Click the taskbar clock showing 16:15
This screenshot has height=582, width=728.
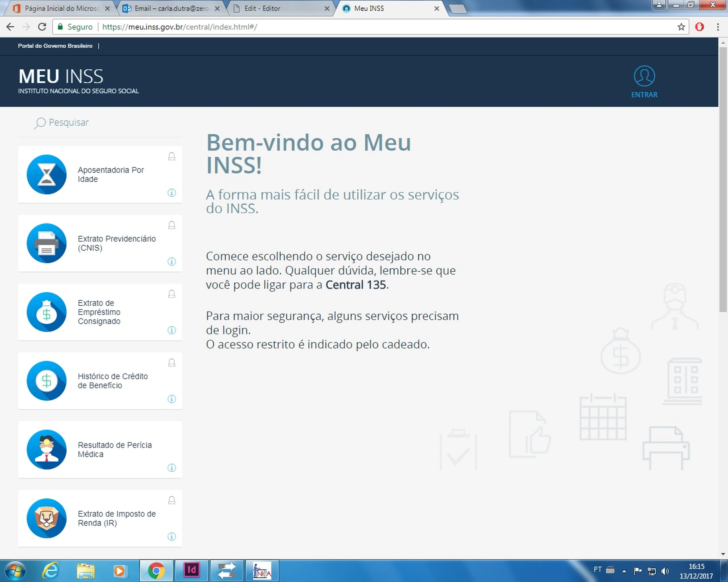click(696, 571)
